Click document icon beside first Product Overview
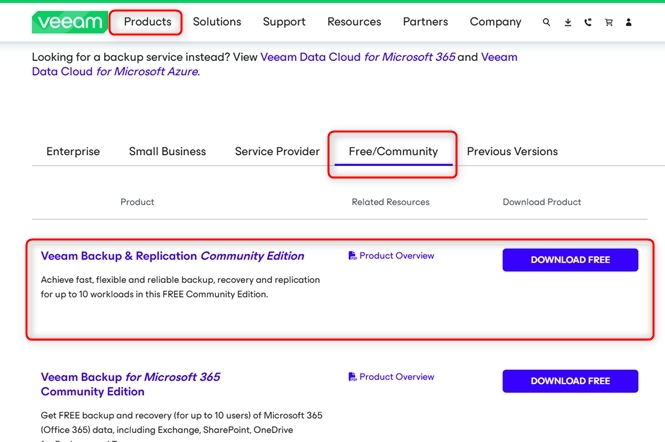This screenshot has width=665, height=442. [x=352, y=256]
